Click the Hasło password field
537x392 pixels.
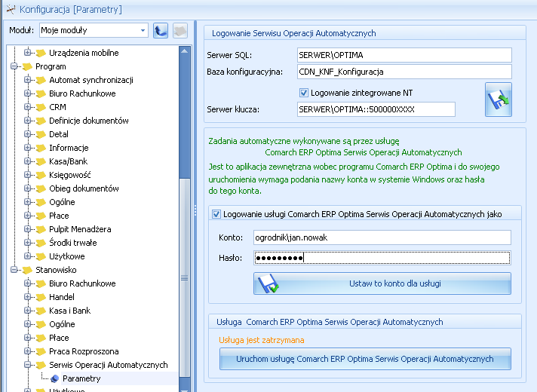click(x=382, y=258)
